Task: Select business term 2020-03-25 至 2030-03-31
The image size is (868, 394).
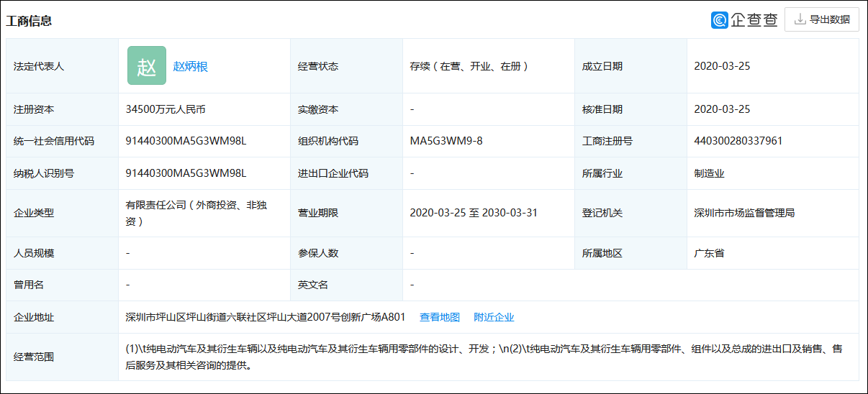Action: pos(474,213)
